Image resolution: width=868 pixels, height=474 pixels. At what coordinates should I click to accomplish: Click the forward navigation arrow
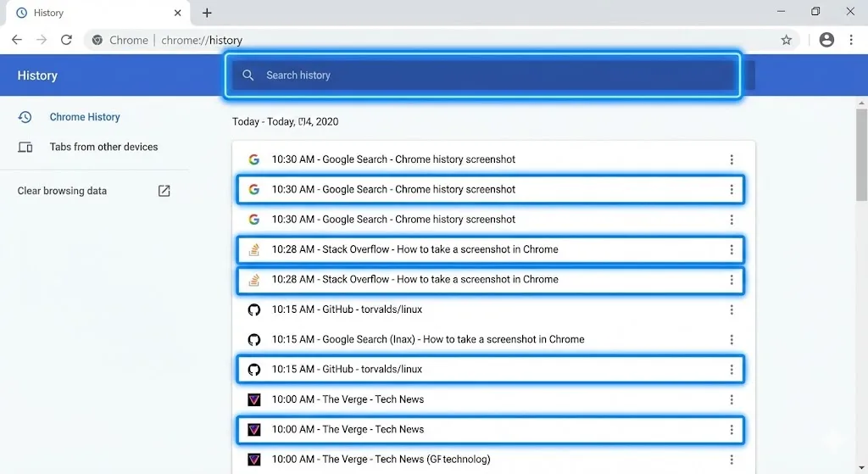click(42, 40)
